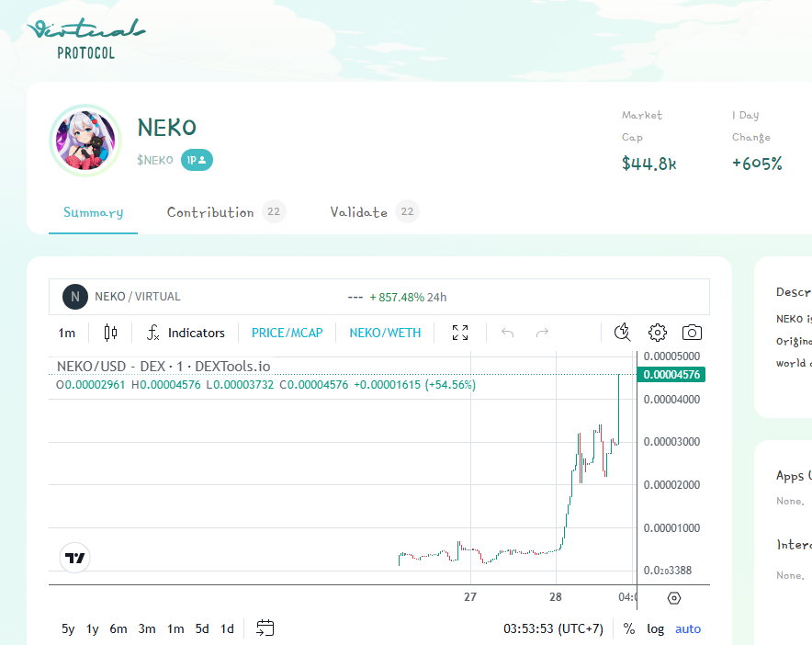Set chart range to 1y
This screenshot has width=812, height=645.
pos(92,629)
